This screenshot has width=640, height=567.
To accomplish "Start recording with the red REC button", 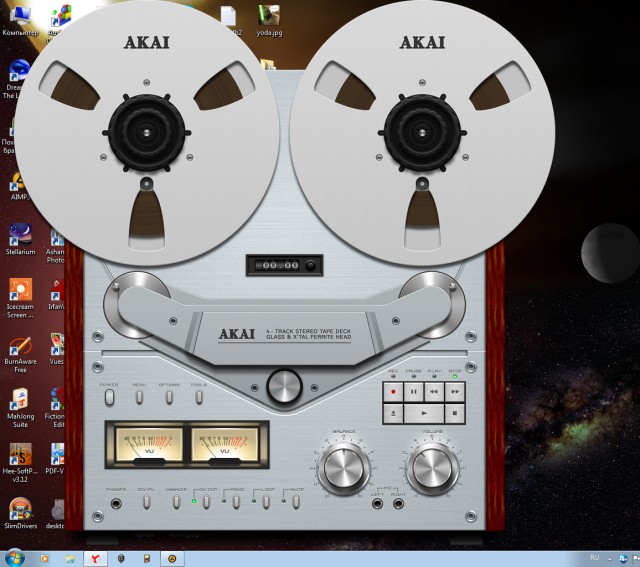I will (393, 392).
